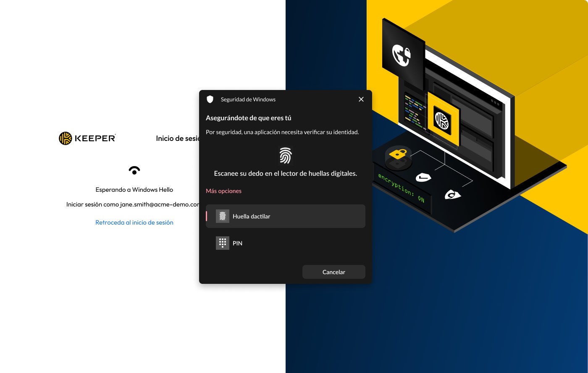Click the PIN keypad icon
588x373 pixels.
(223, 243)
